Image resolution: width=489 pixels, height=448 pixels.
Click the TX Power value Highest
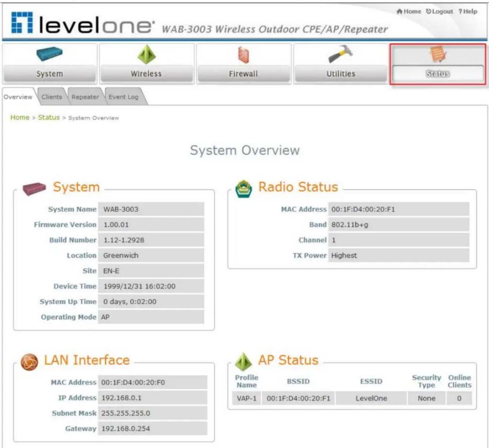pyautogui.click(x=399, y=256)
